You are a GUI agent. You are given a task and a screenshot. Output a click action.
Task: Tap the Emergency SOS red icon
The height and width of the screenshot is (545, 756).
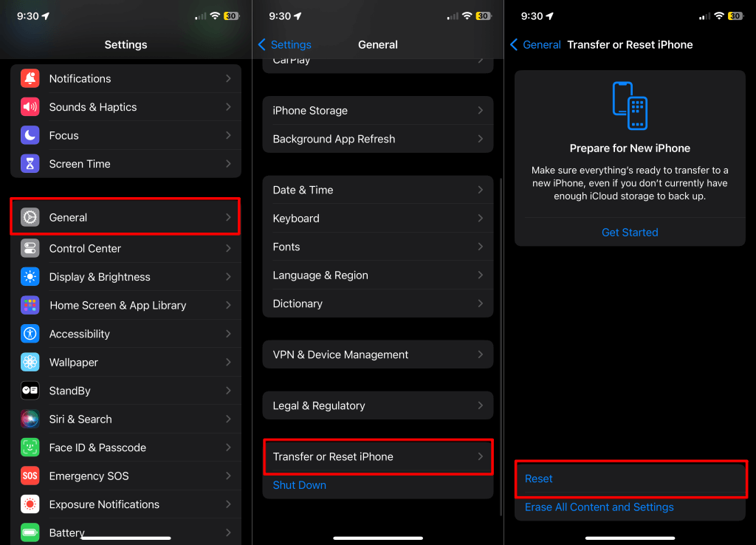tap(30, 476)
